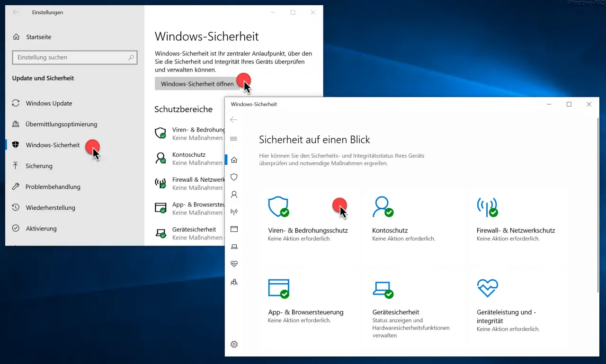
Task: Open Gerätesicherheit tile label
Action: (x=396, y=312)
